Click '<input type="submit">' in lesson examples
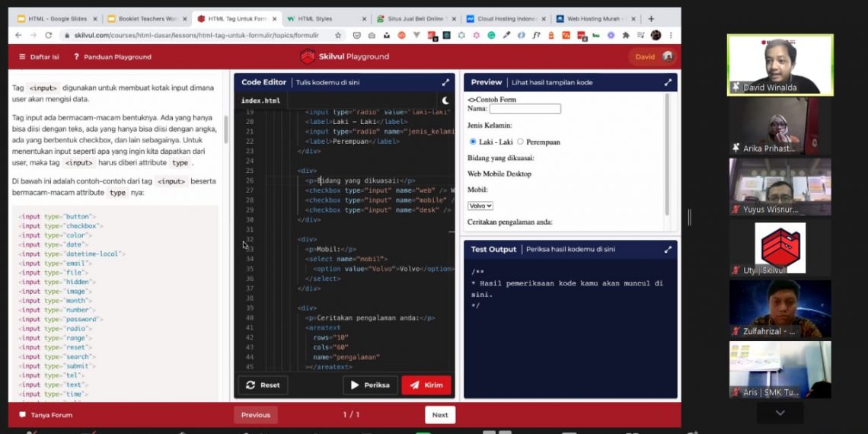The width and height of the screenshot is (868, 434). tap(57, 366)
